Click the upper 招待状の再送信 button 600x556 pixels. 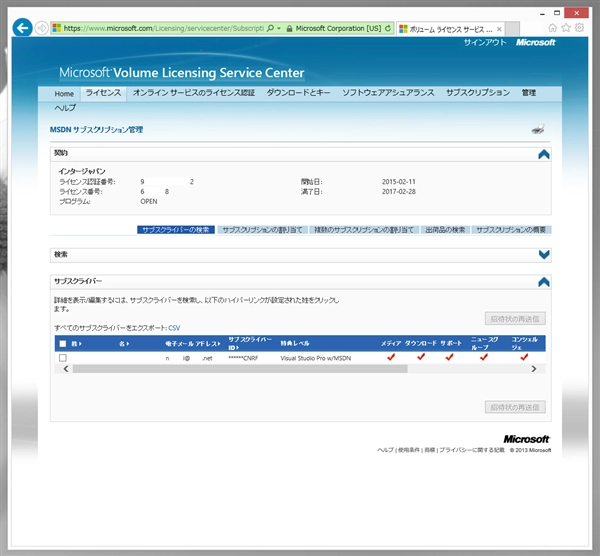coord(515,319)
